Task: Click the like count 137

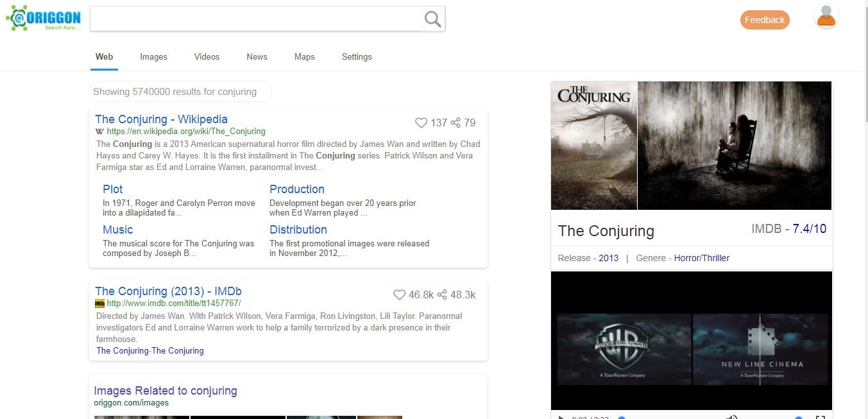Action: [439, 123]
